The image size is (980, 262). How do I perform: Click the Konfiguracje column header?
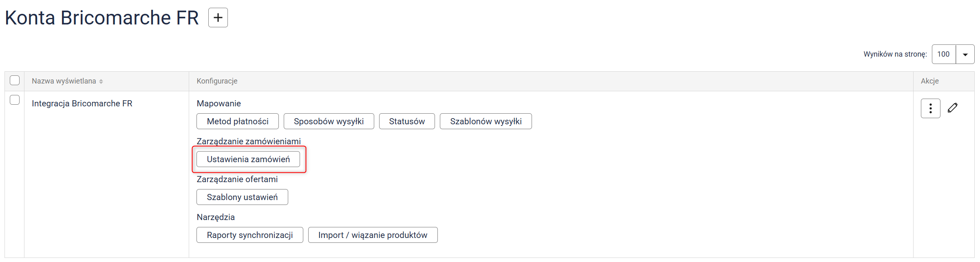[217, 81]
